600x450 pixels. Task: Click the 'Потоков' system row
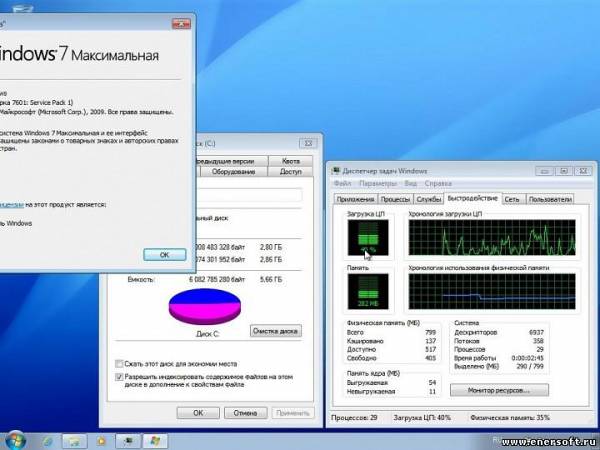coord(499,341)
